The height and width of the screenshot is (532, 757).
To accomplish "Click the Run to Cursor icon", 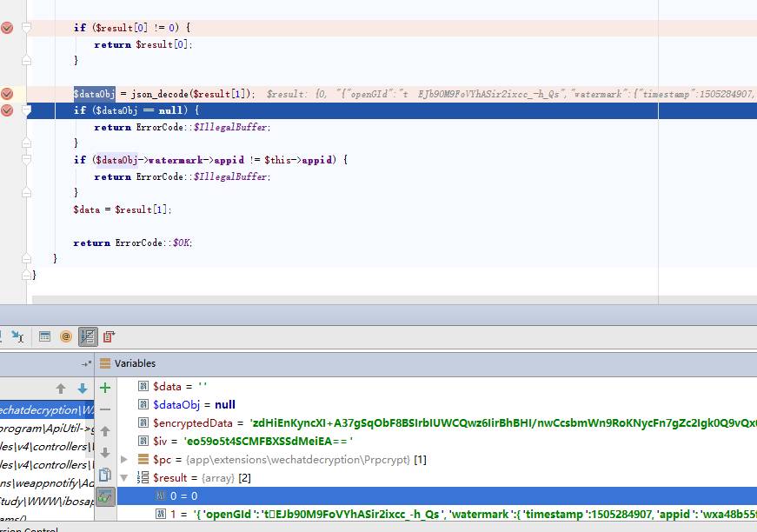I will [x=17, y=336].
